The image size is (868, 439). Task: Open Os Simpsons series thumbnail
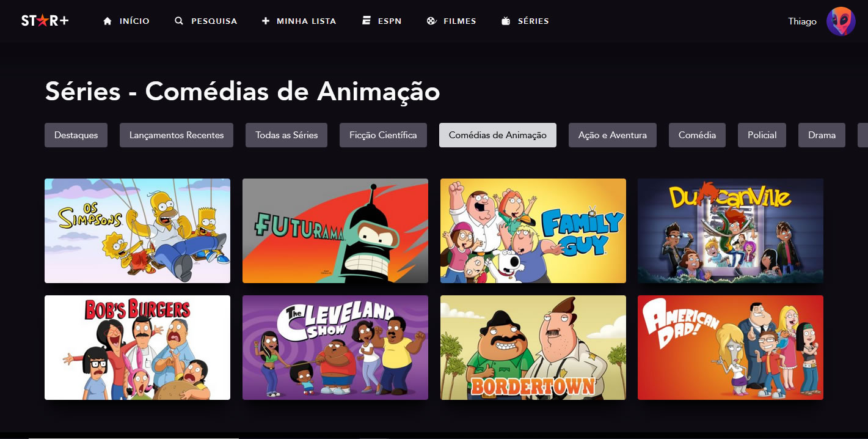[x=137, y=231]
